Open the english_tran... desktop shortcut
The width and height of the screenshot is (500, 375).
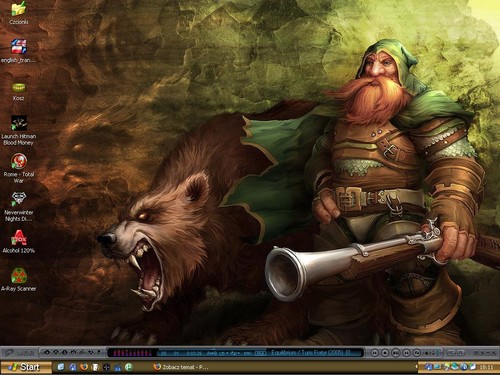(19, 51)
